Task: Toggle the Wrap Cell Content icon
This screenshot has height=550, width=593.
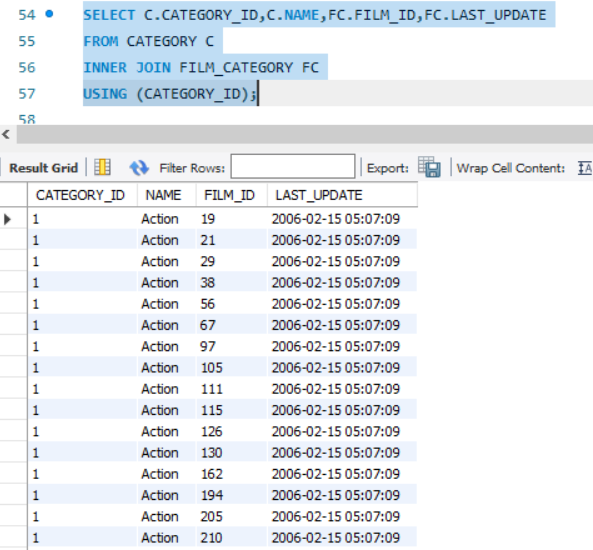Action: pyautogui.click(x=585, y=168)
